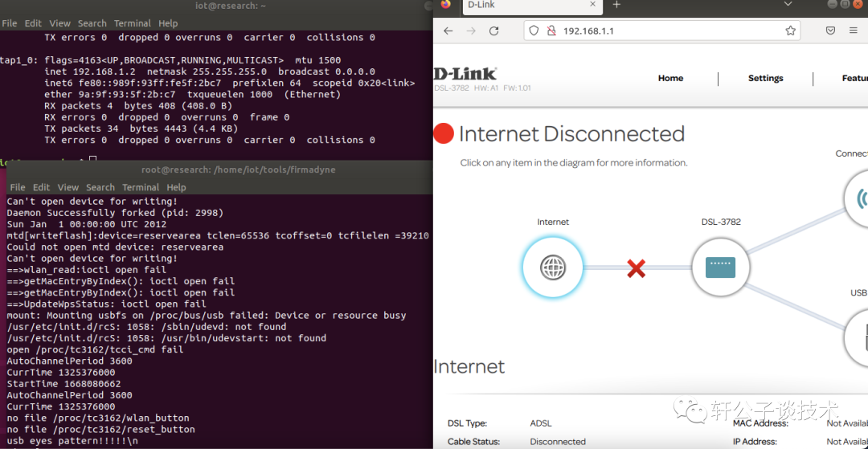Open the Home menu in D-Link page
This screenshot has width=868, height=449.
pos(670,79)
